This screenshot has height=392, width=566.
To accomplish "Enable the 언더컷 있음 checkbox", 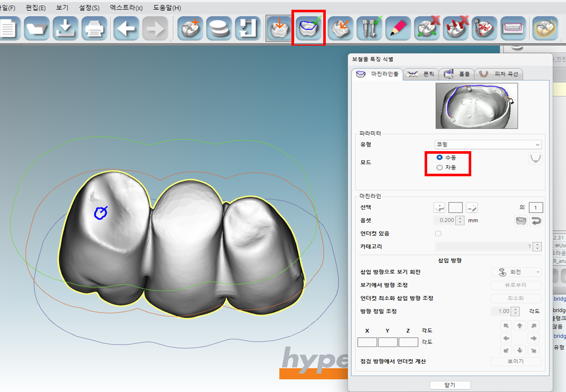I will (x=438, y=234).
